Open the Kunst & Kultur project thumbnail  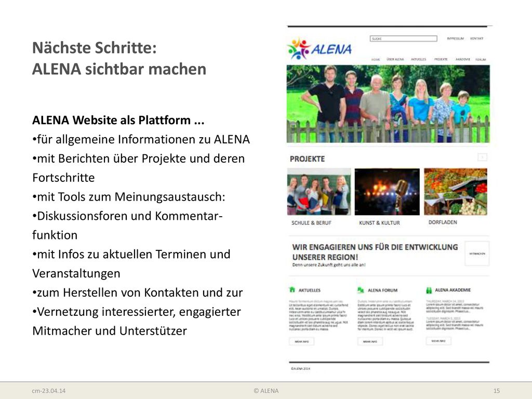point(387,192)
